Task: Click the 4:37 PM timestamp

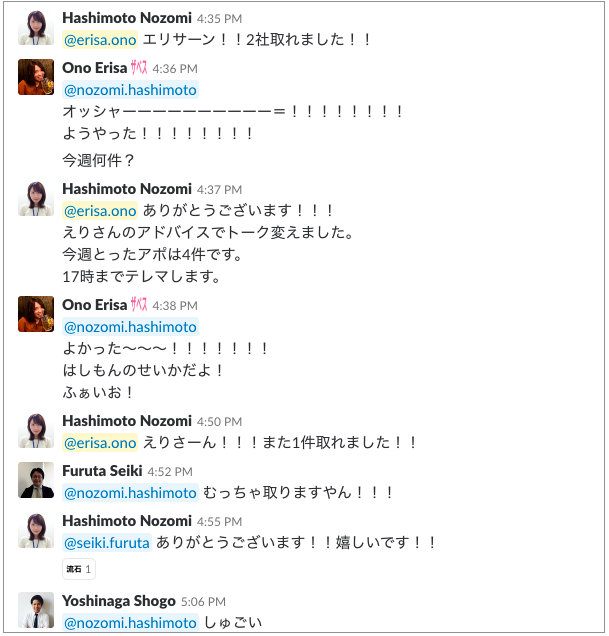Action: point(220,189)
